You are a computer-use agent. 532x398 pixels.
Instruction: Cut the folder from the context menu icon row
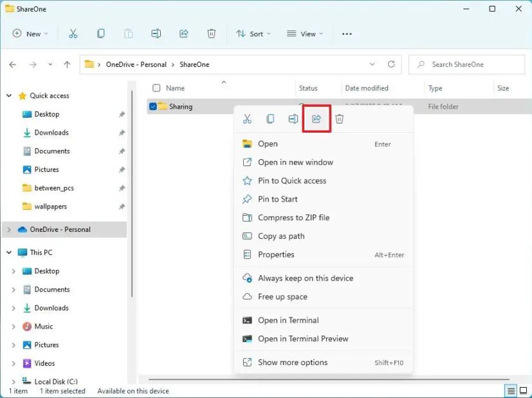(247, 119)
